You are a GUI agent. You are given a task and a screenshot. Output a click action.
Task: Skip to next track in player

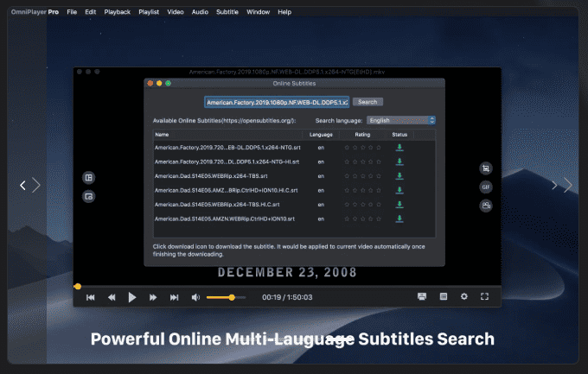click(x=174, y=297)
